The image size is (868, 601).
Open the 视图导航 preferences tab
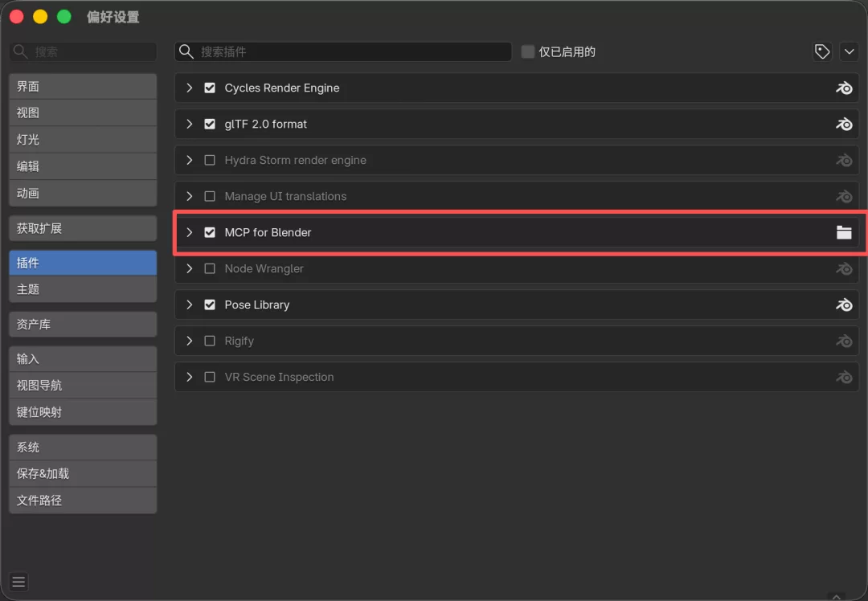[x=83, y=386]
